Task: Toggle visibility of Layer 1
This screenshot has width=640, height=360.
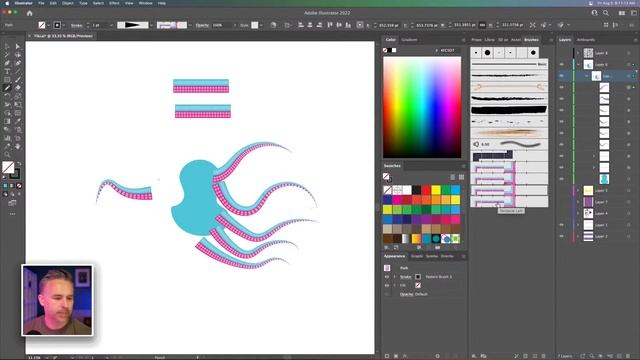Action: click(x=562, y=225)
